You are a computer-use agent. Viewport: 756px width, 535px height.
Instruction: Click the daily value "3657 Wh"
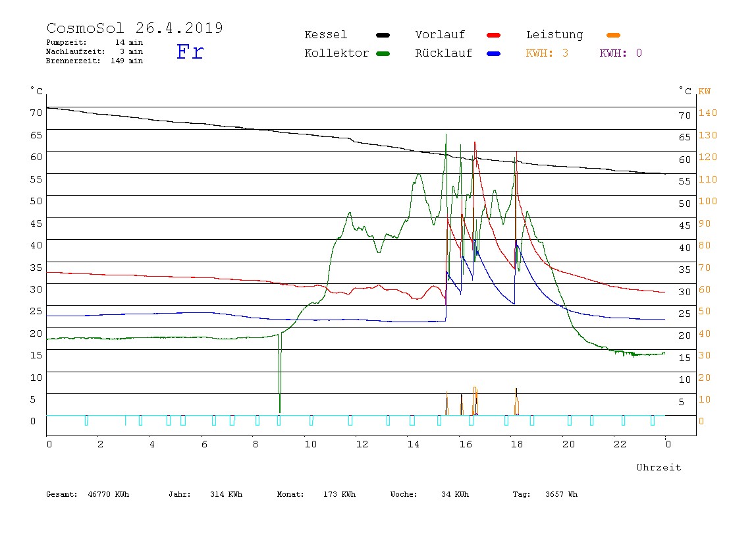561,494
